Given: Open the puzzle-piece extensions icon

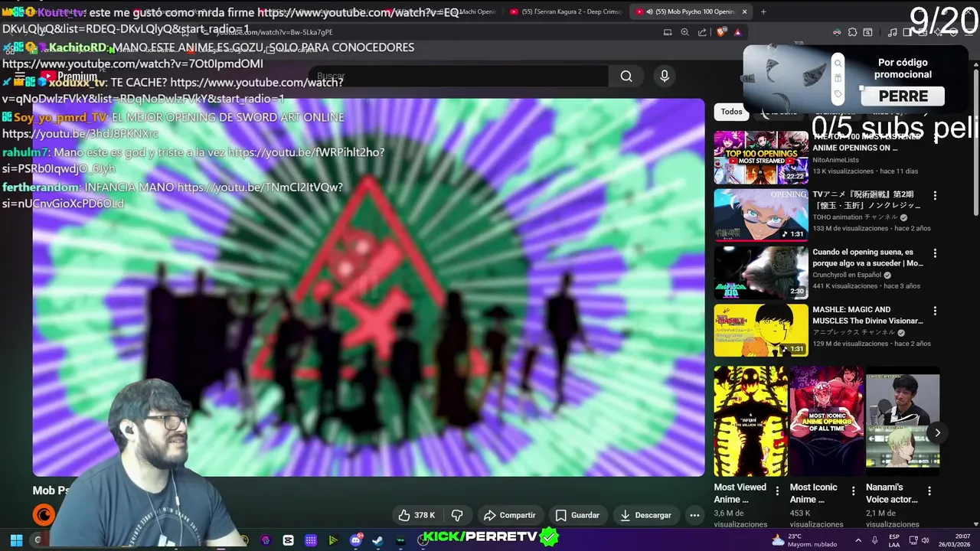Looking at the screenshot, I should pyautogui.click(x=852, y=32).
